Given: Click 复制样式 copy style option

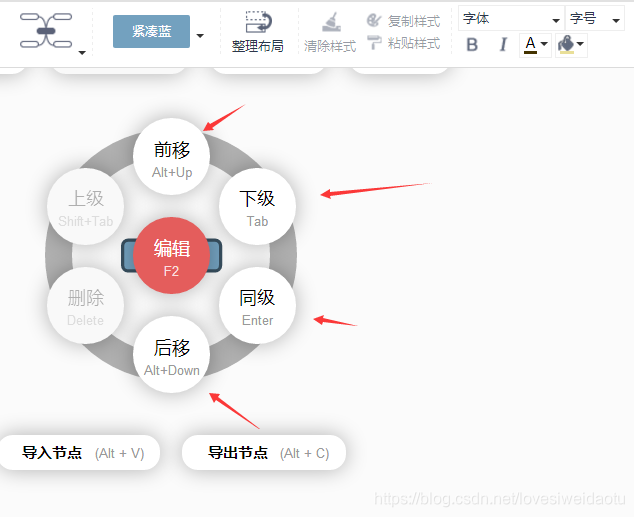Looking at the screenshot, I should coord(404,21).
